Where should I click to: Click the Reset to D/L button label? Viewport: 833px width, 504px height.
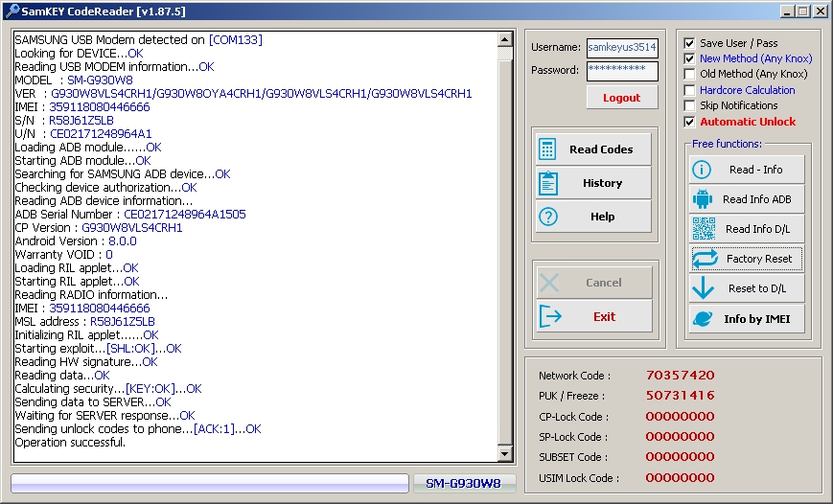pos(757,288)
